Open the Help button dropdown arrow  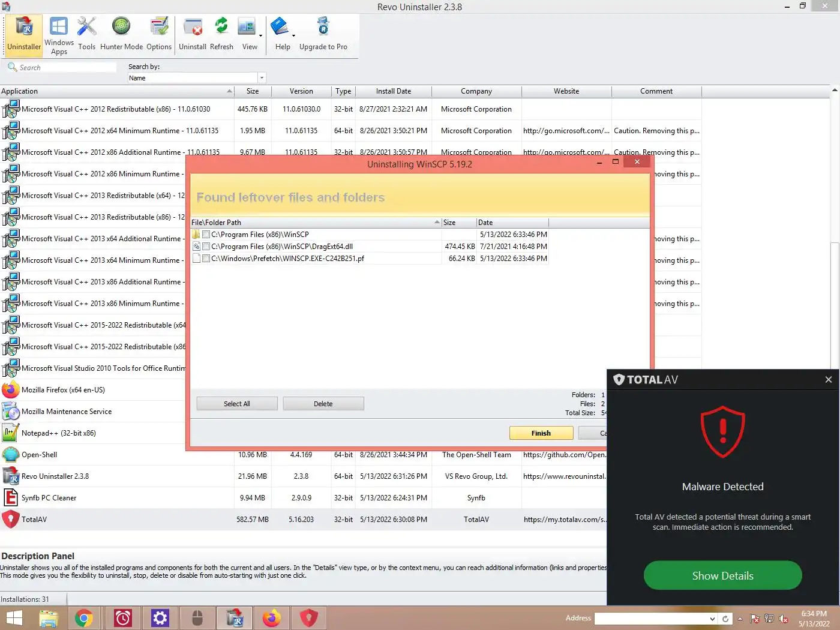click(x=293, y=35)
